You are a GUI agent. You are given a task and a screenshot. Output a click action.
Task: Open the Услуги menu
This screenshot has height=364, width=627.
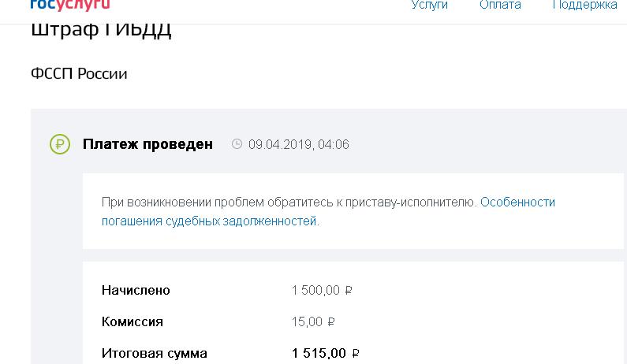(x=429, y=5)
